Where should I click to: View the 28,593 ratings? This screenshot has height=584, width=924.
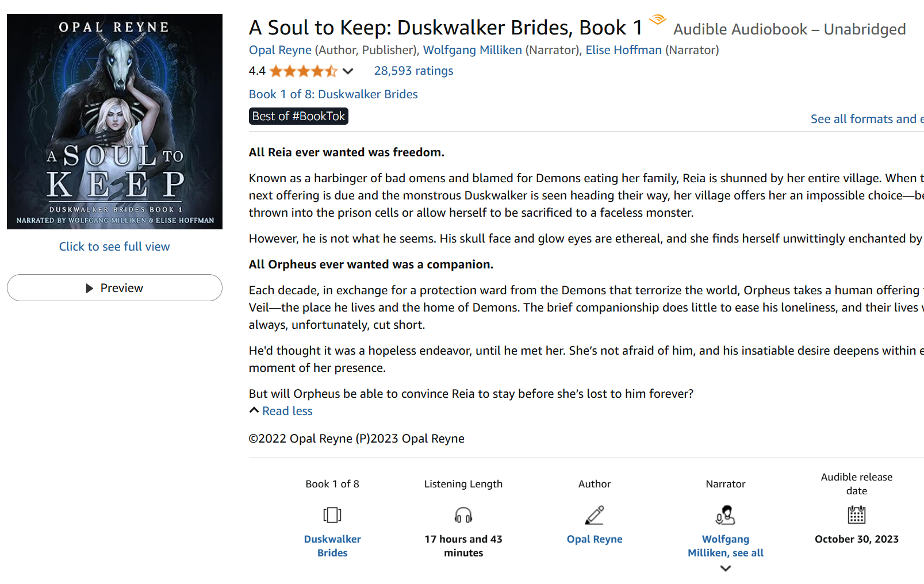click(413, 71)
